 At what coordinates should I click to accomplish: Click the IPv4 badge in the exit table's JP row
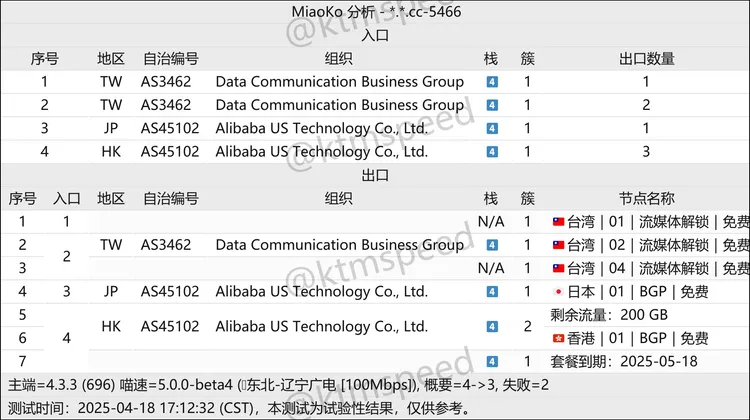pos(491,291)
